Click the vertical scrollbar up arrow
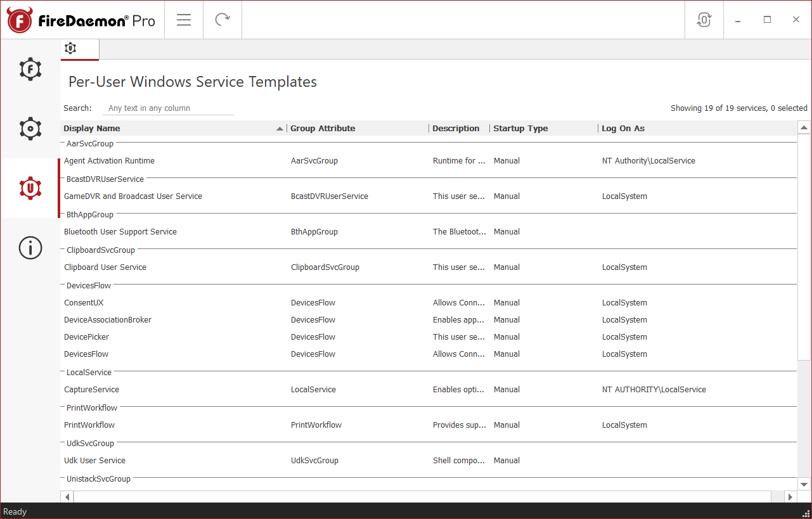This screenshot has height=519, width=812. pos(804,127)
